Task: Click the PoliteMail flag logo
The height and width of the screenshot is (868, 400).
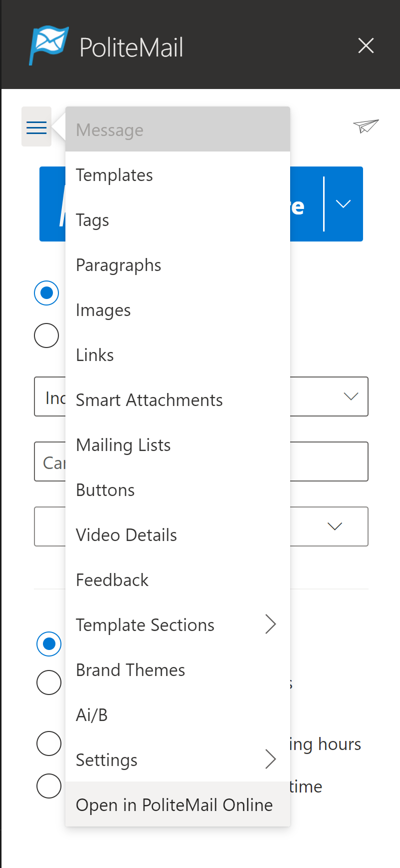Action: 48,45
